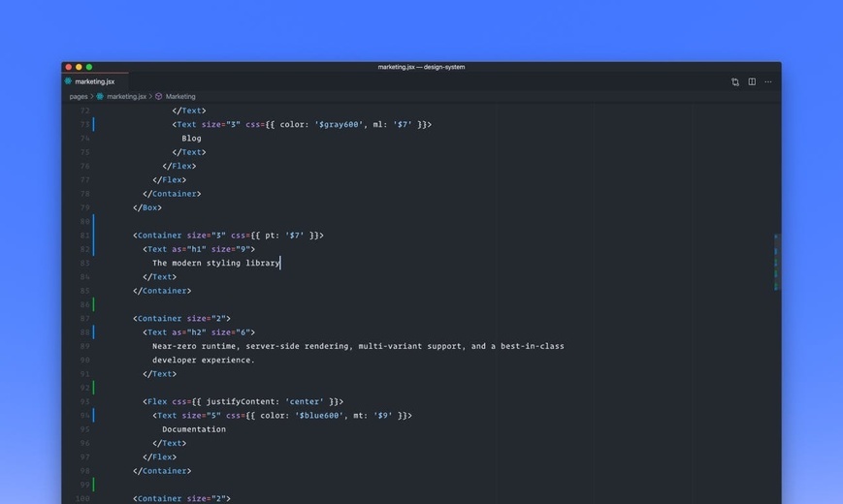
Task: Click the 'Documentation' text on line 95
Action: 194,429
